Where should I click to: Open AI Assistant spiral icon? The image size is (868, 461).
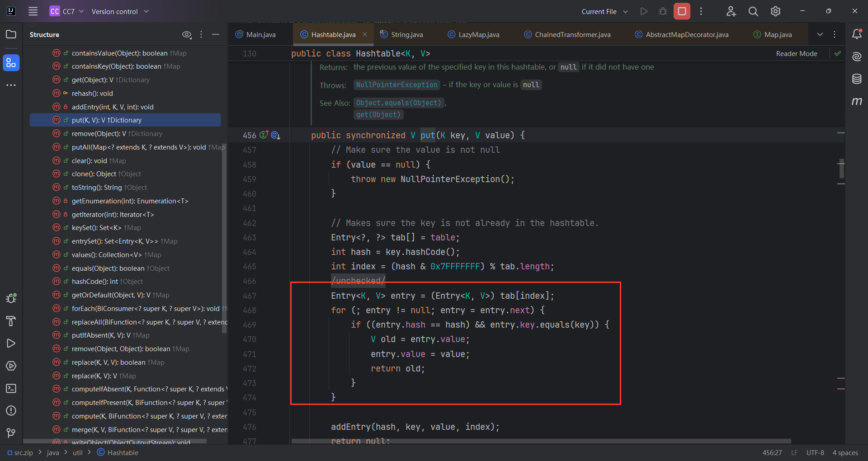coord(857,56)
